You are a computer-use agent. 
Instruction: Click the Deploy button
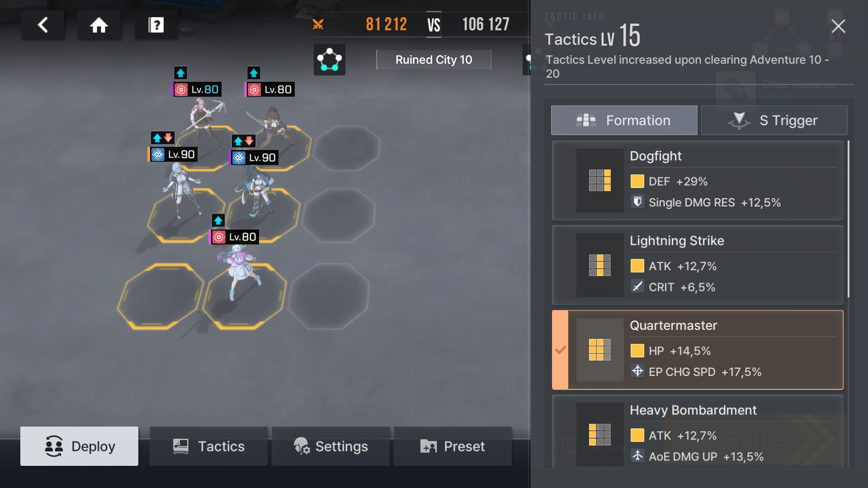[x=79, y=446]
